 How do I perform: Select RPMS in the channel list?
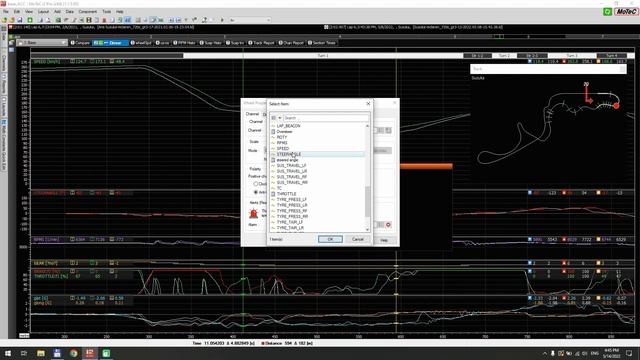click(282, 143)
